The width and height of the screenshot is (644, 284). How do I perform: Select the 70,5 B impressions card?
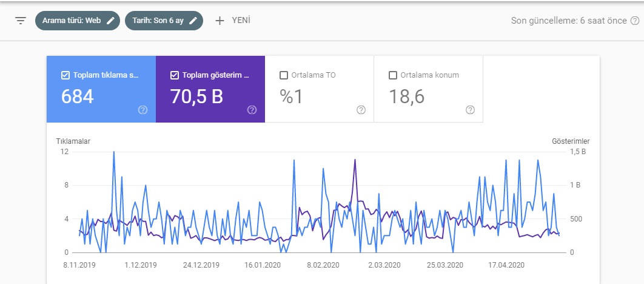(210, 89)
